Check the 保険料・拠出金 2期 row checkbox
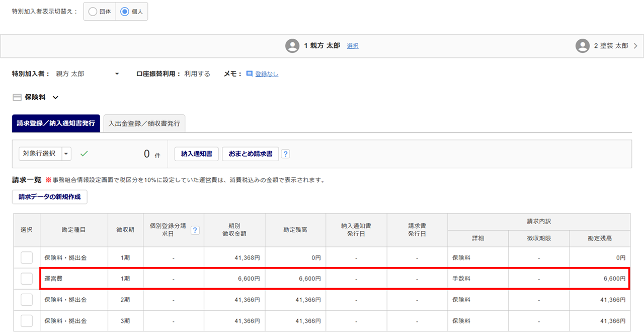 pos(27,300)
